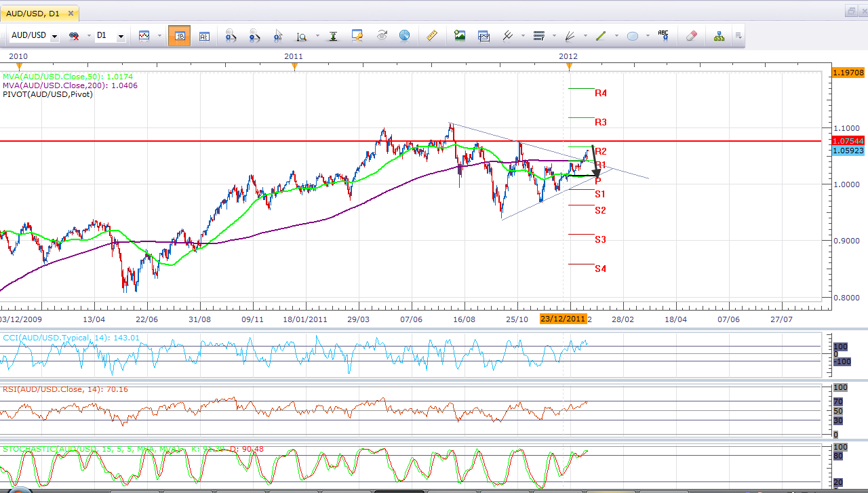Click the S3 pivot level label
The width and height of the screenshot is (868, 493).
[x=600, y=239]
